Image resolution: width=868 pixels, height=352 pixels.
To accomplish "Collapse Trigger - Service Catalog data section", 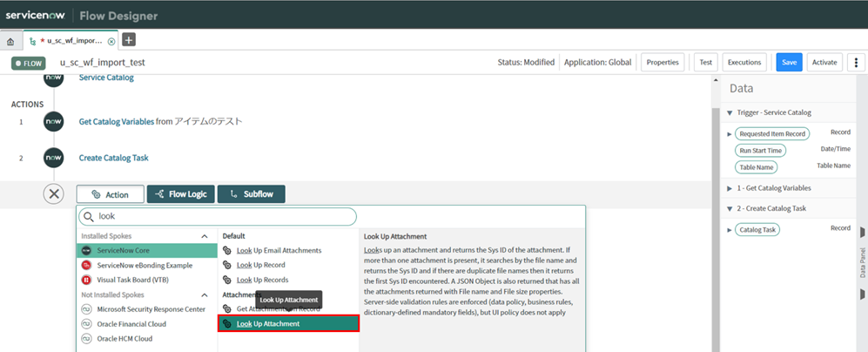I will [730, 112].
